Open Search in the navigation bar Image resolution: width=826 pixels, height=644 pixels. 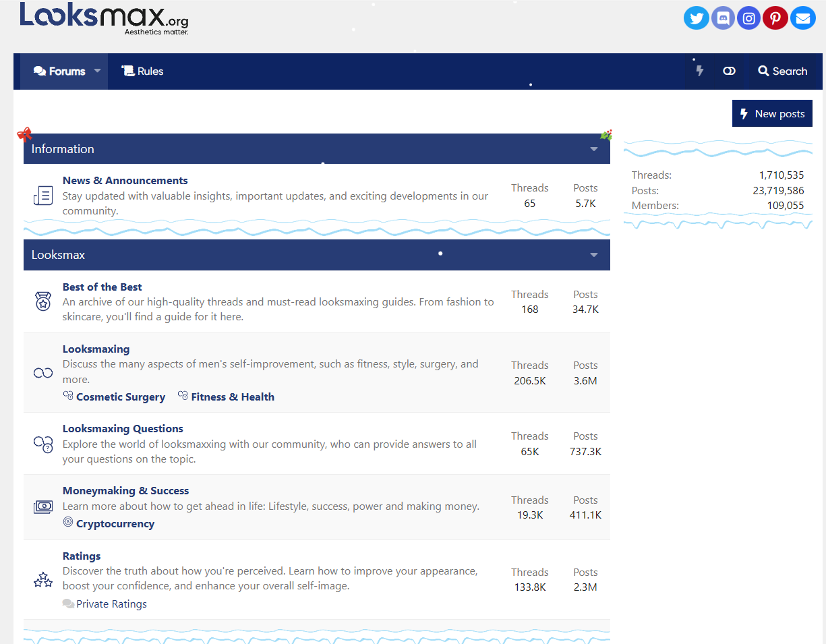click(x=782, y=71)
